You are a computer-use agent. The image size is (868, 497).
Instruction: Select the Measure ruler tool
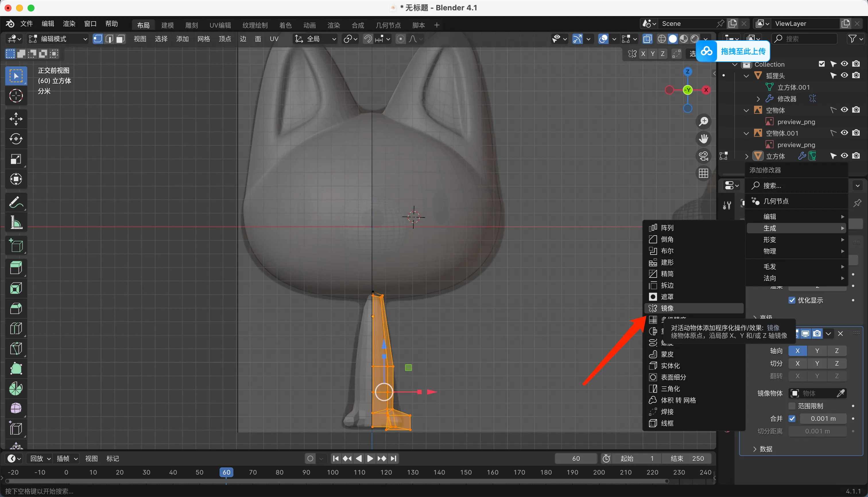click(16, 223)
